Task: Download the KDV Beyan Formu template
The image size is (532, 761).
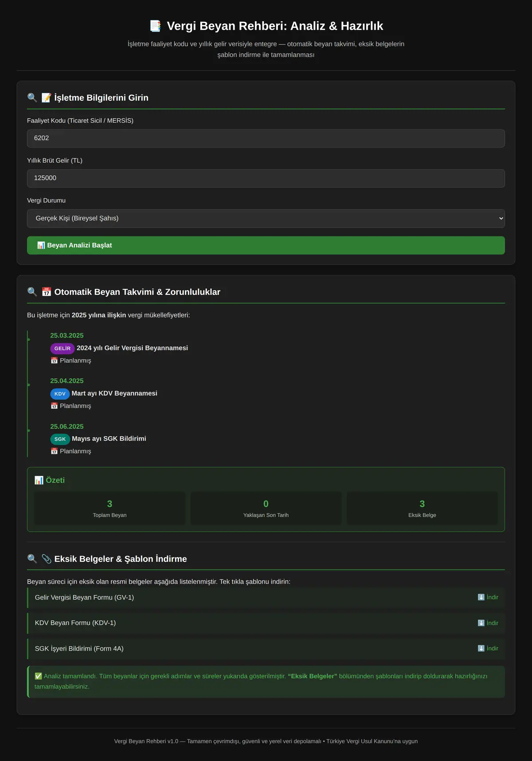Action: point(488,623)
